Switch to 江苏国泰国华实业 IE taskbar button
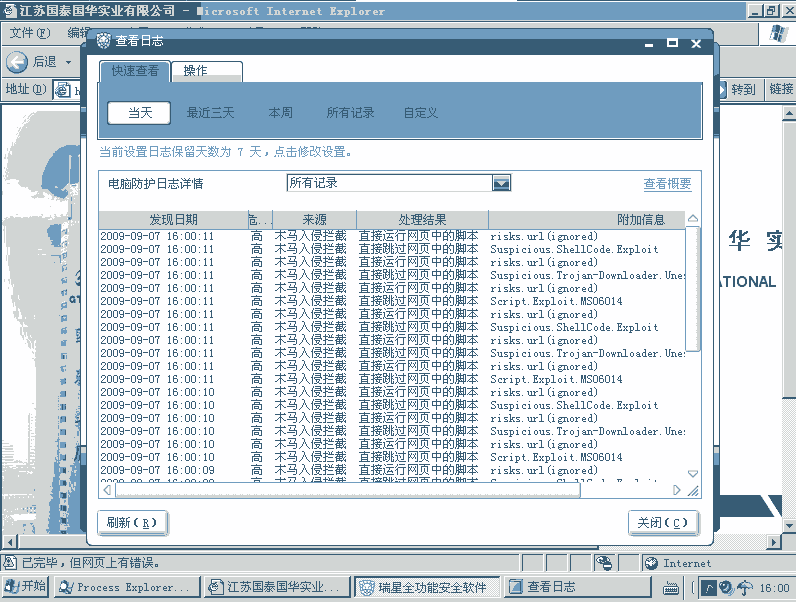The image size is (796, 602). tap(277, 587)
